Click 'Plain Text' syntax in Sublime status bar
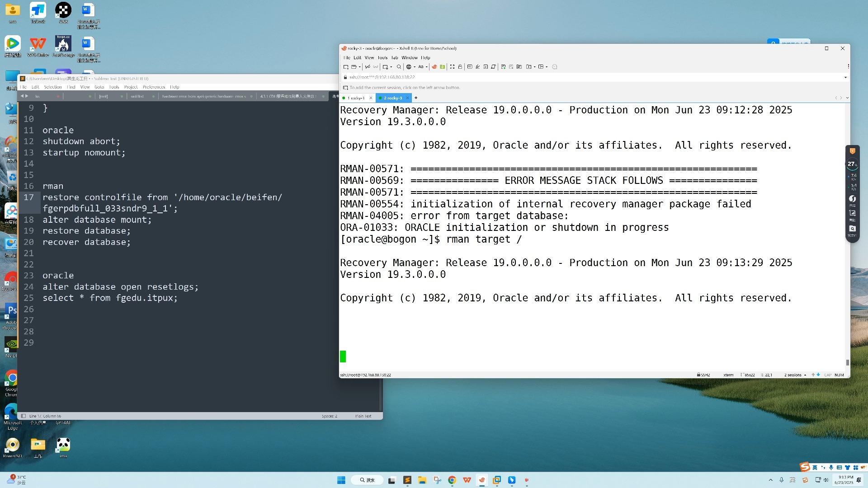 [363, 416]
